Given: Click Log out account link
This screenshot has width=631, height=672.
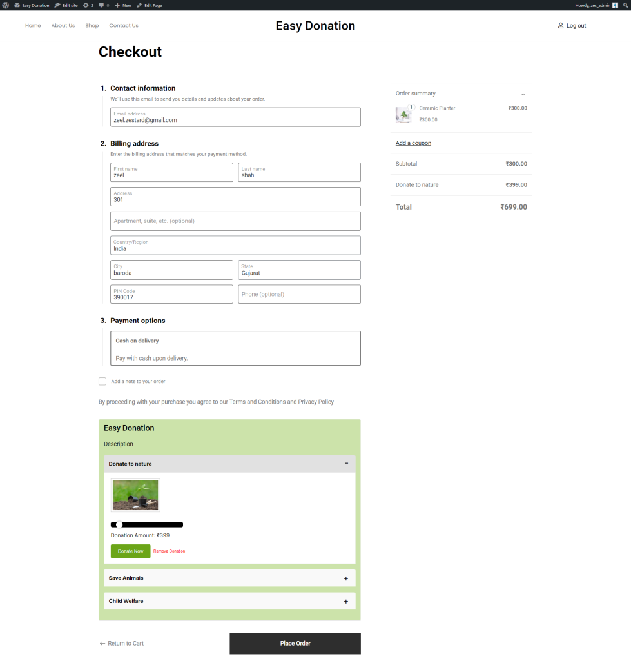Looking at the screenshot, I should [x=572, y=26].
